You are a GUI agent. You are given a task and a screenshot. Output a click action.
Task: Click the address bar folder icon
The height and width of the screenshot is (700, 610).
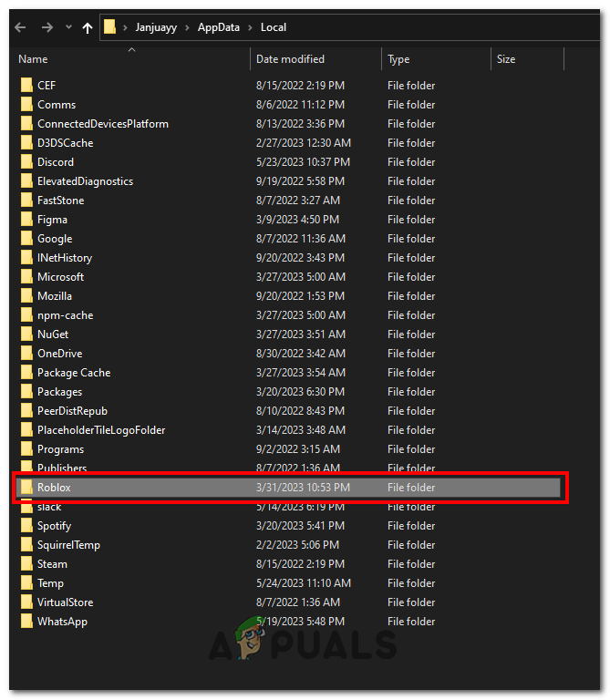109,26
